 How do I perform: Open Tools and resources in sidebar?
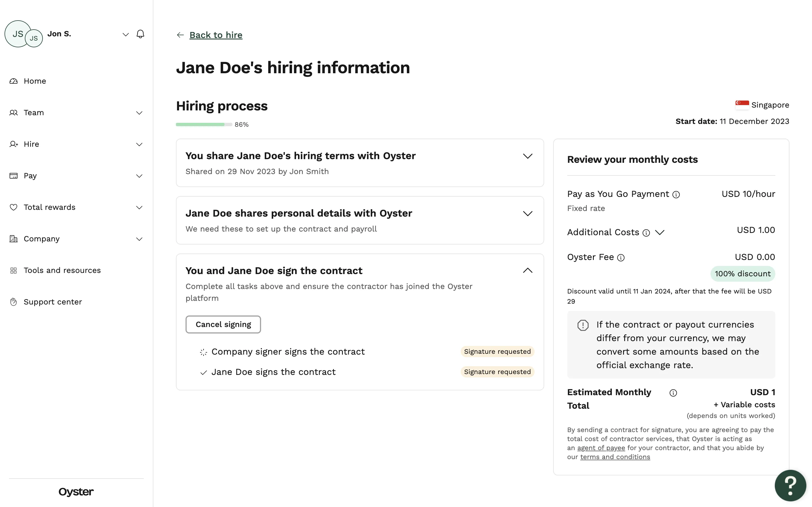[x=62, y=270]
